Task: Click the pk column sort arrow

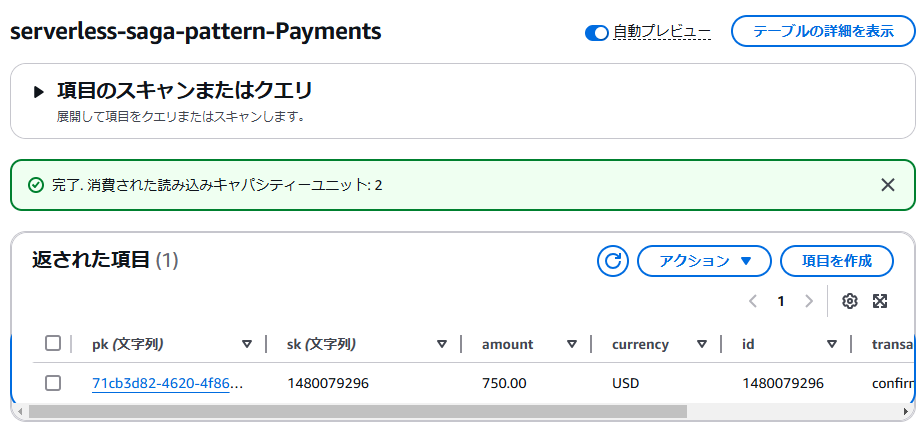Action: tap(247, 344)
